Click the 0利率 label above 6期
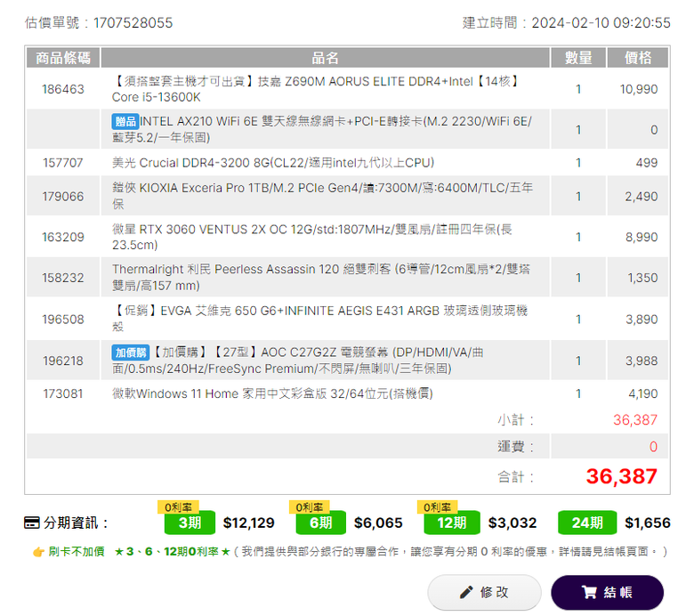The image size is (694, 616). click(309, 507)
